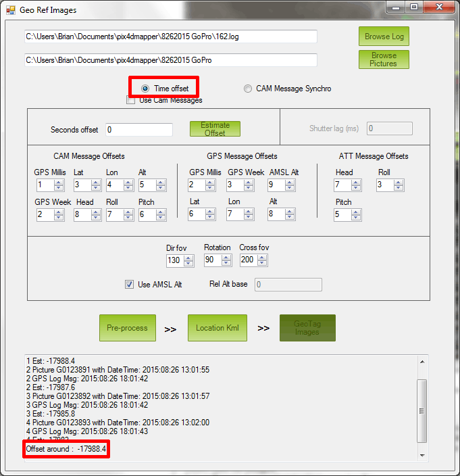Decrease the Rotation stepper value

226,263
